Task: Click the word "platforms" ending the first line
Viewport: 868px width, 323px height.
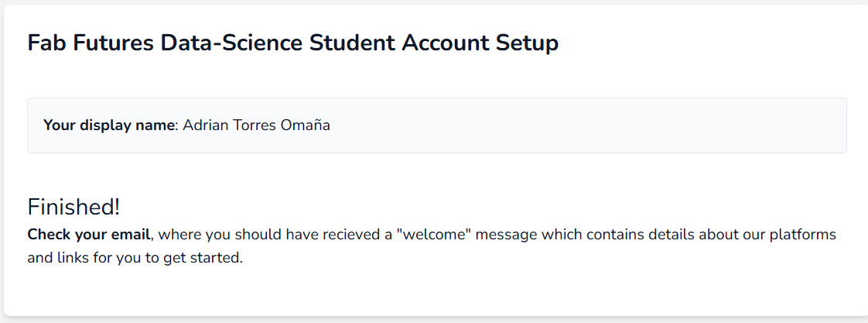Action: (805, 234)
